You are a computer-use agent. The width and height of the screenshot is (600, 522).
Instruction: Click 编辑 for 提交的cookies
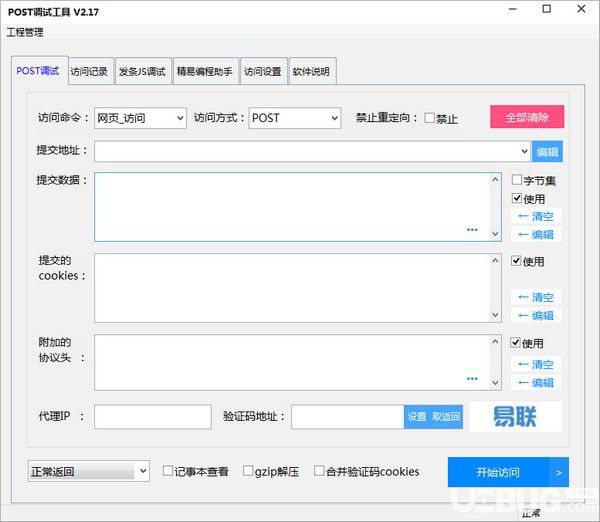536,316
